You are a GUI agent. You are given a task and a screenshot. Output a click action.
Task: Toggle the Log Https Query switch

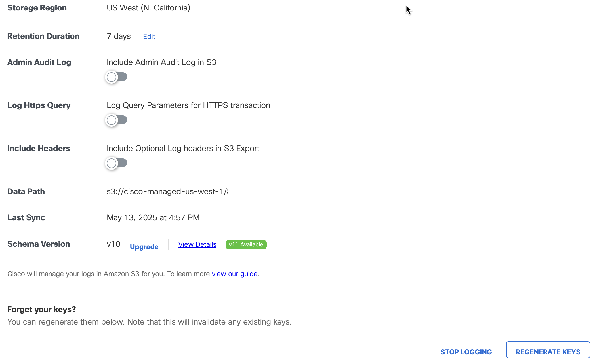pos(116,120)
